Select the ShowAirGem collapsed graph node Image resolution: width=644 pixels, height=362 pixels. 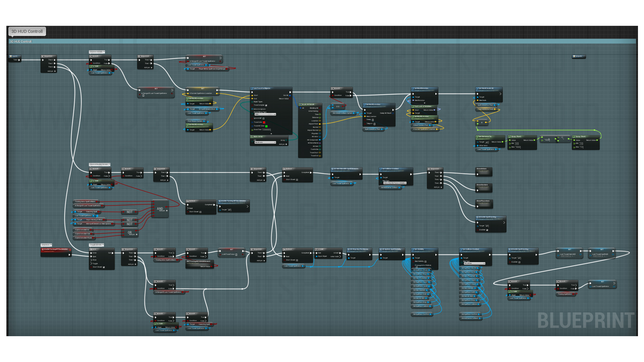[484, 172]
